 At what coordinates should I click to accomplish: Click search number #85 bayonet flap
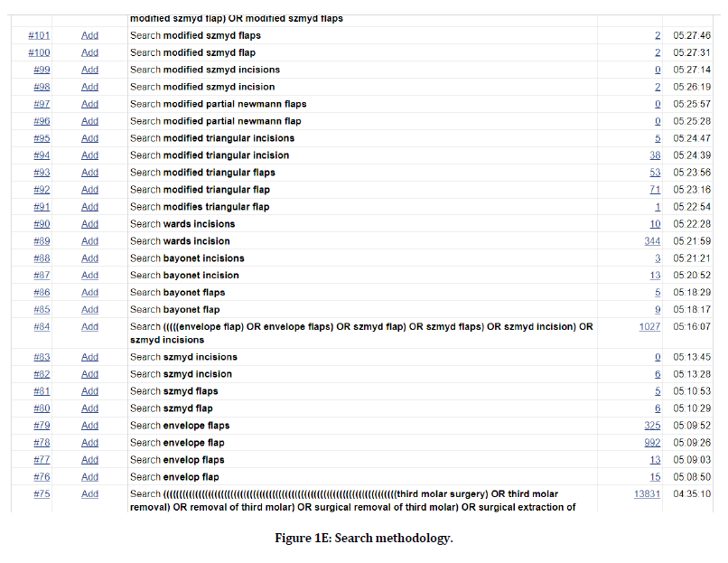(42, 310)
